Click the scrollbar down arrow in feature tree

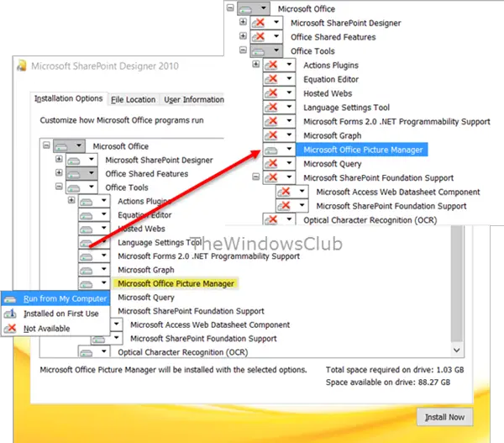click(x=457, y=350)
